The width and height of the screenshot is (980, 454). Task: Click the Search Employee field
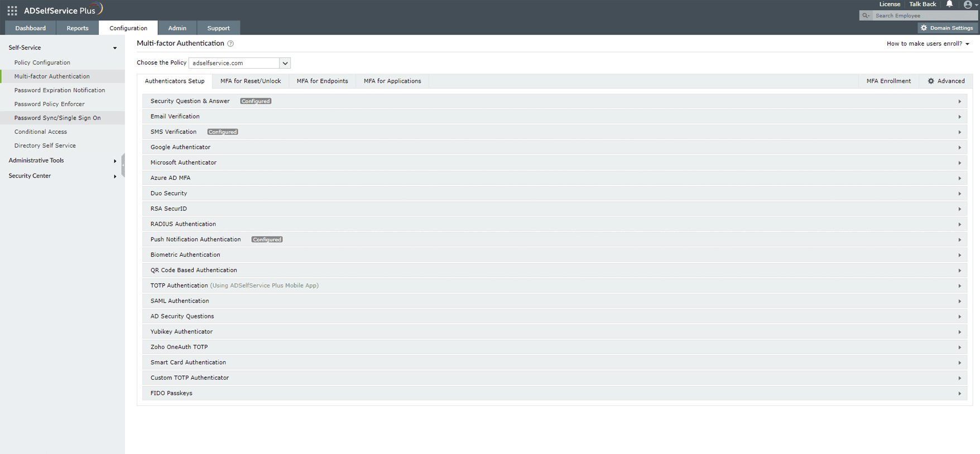(x=924, y=16)
